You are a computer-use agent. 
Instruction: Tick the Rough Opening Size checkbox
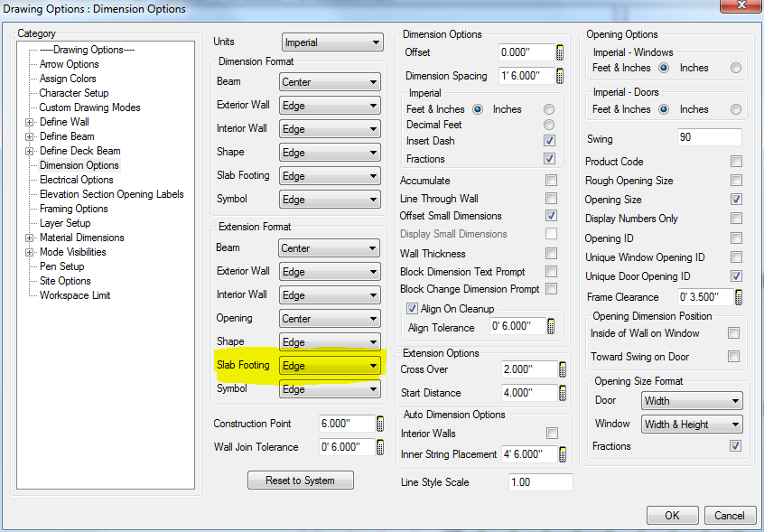click(736, 181)
